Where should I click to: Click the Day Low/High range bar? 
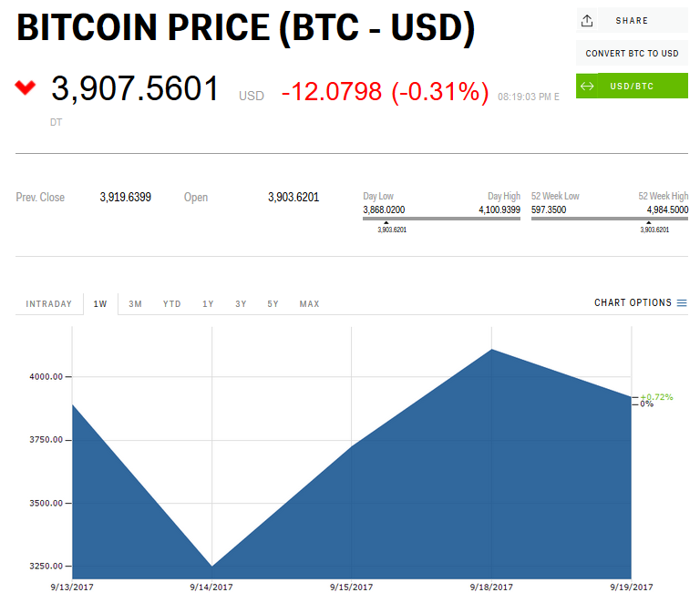442,219
